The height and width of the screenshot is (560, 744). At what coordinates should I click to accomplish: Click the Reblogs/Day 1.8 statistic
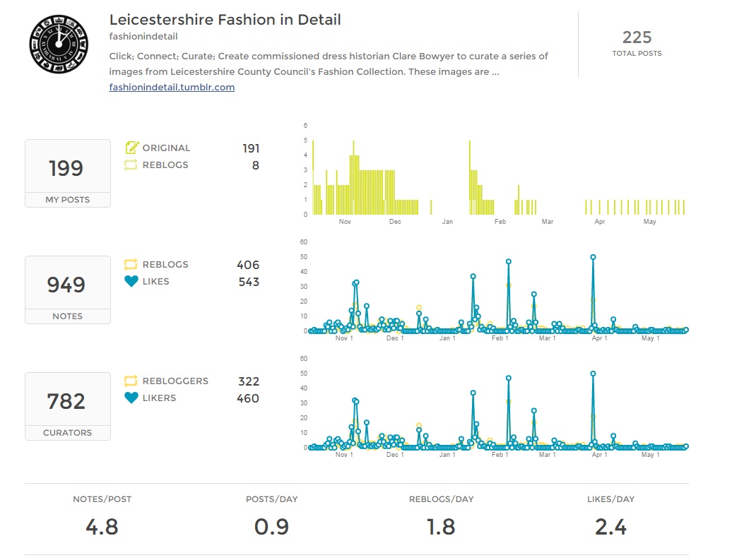pos(441,526)
